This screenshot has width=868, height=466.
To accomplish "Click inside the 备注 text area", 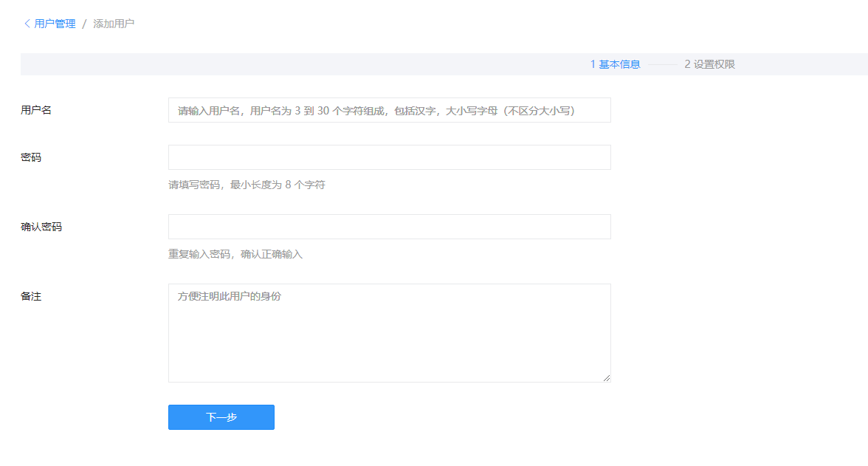I will [389, 333].
